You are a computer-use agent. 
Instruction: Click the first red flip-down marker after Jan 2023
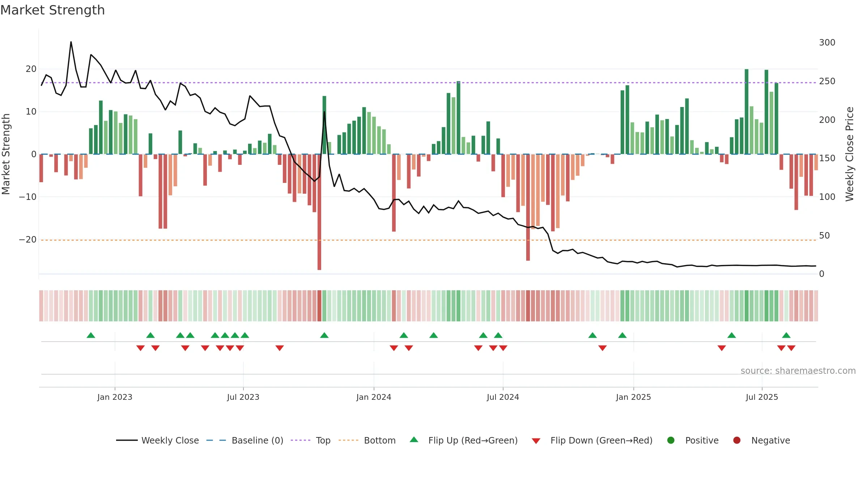pos(140,348)
